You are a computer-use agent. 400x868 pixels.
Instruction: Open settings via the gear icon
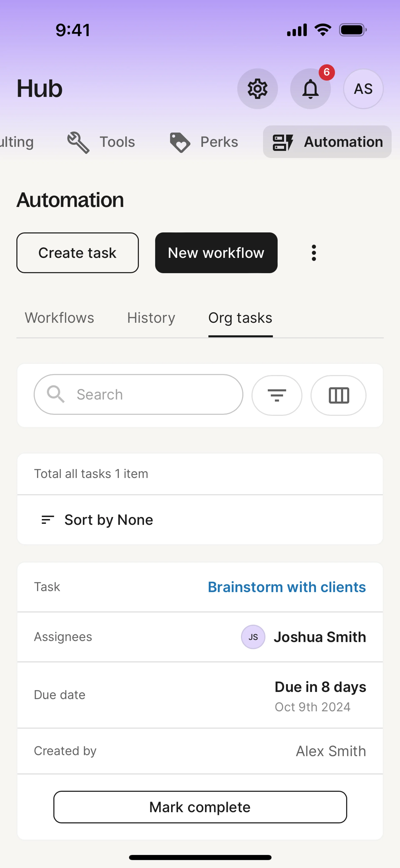coord(257,89)
